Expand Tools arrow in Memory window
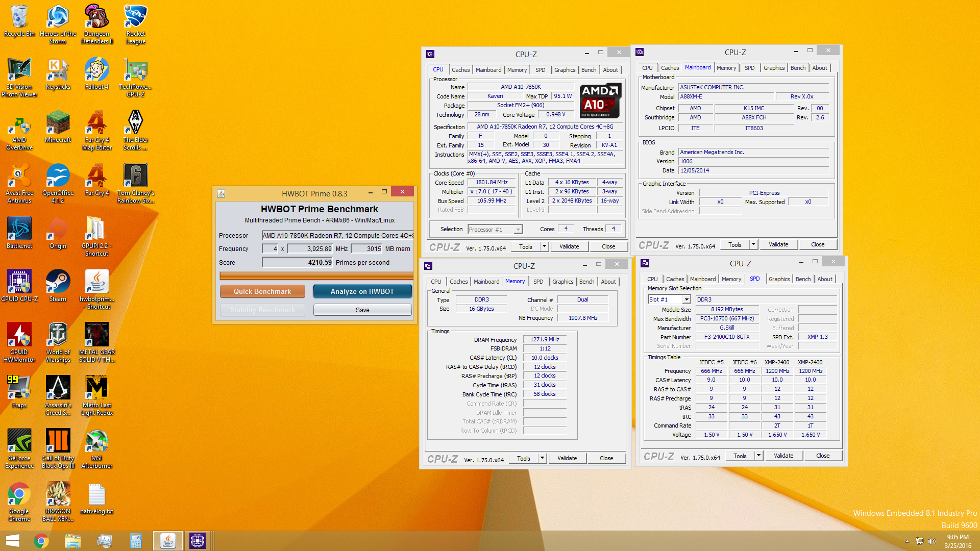The width and height of the screenshot is (980, 551). 542,458
